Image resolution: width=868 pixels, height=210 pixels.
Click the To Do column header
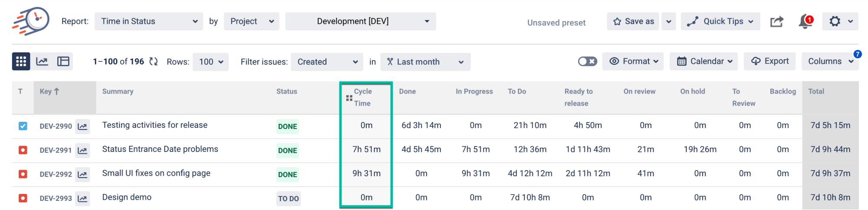(517, 91)
